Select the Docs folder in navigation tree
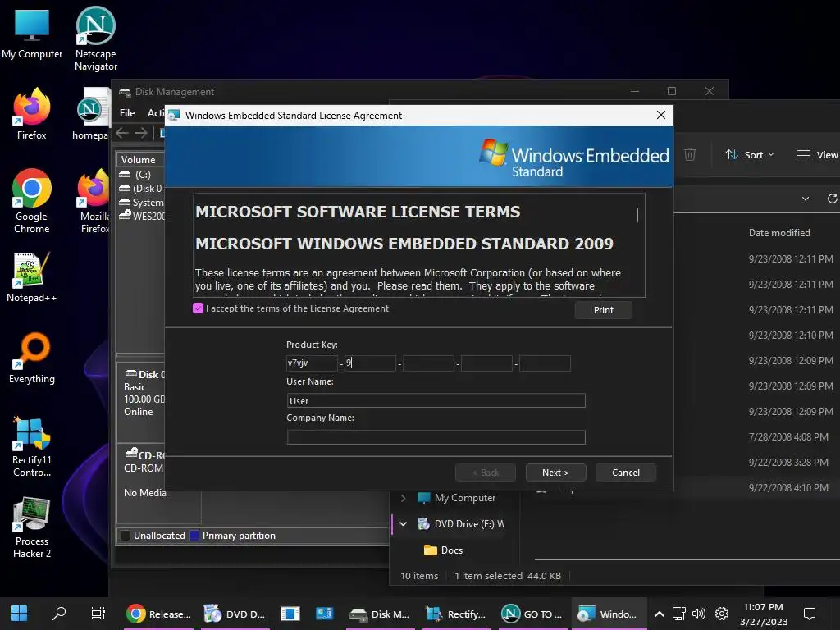Image resolution: width=840 pixels, height=630 pixels. pyautogui.click(x=444, y=550)
